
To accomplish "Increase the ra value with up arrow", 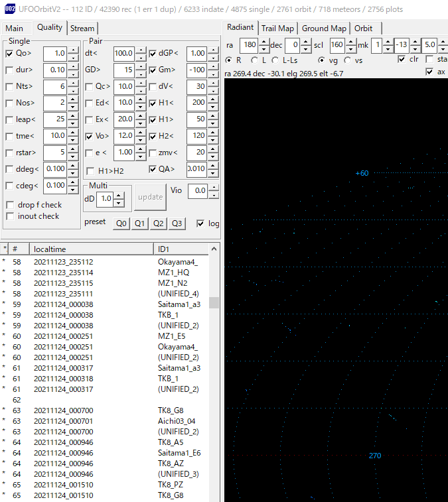I will point(263,42).
